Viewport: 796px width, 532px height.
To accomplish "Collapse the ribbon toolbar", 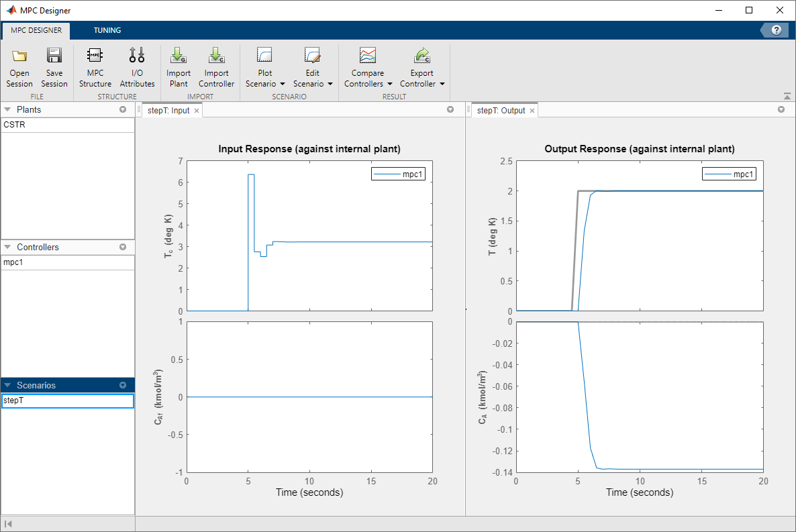I will coord(787,96).
